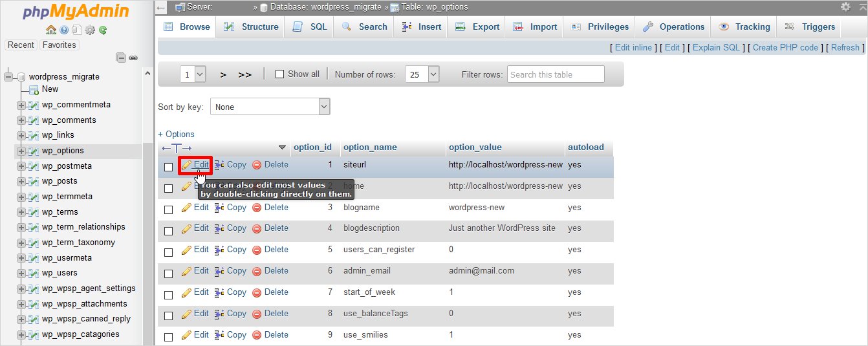This screenshot has width=868, height=346.
Task: Open the Number of rows dropdown
Action: [x=422, y=74]
